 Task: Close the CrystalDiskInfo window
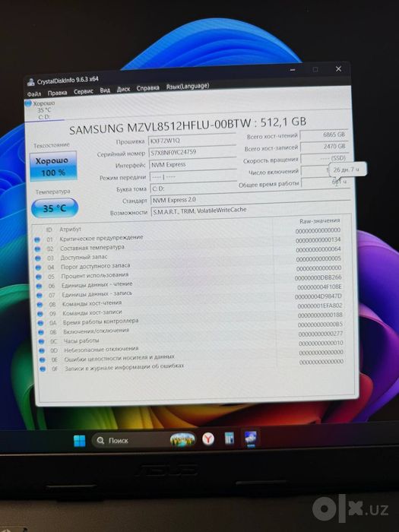point(338,69)
